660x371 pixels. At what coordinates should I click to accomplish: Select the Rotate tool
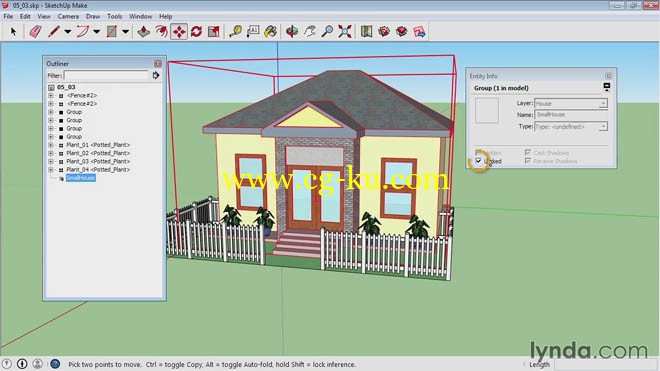click(x=196, y=32)
